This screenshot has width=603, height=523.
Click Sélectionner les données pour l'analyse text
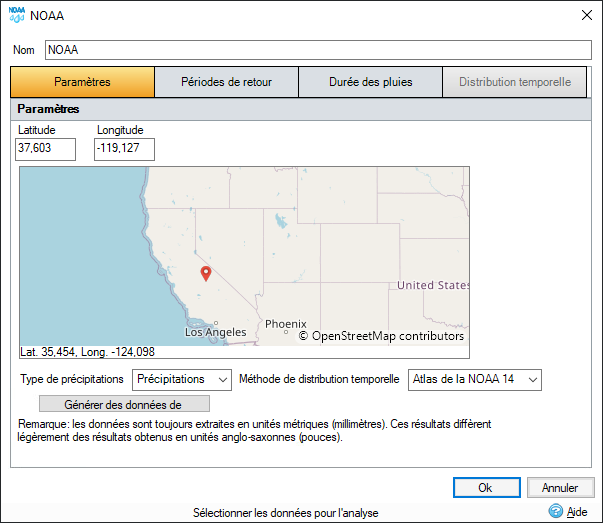click(285, 513)
